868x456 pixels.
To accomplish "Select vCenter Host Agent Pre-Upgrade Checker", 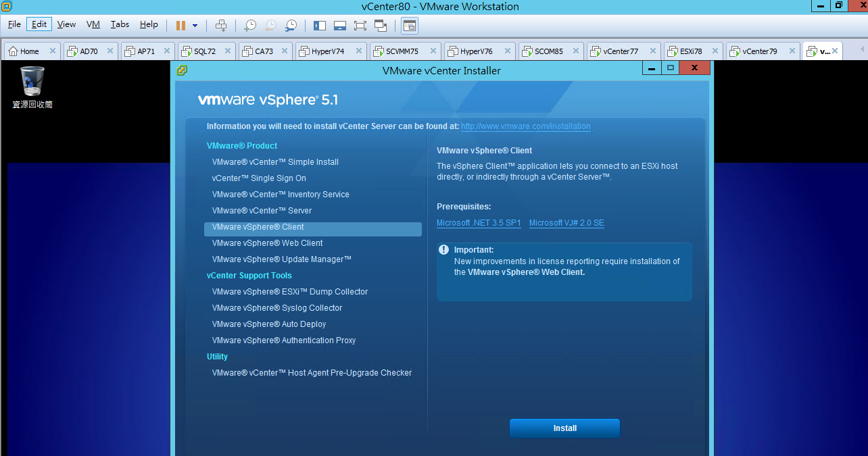I will (312, 373).
